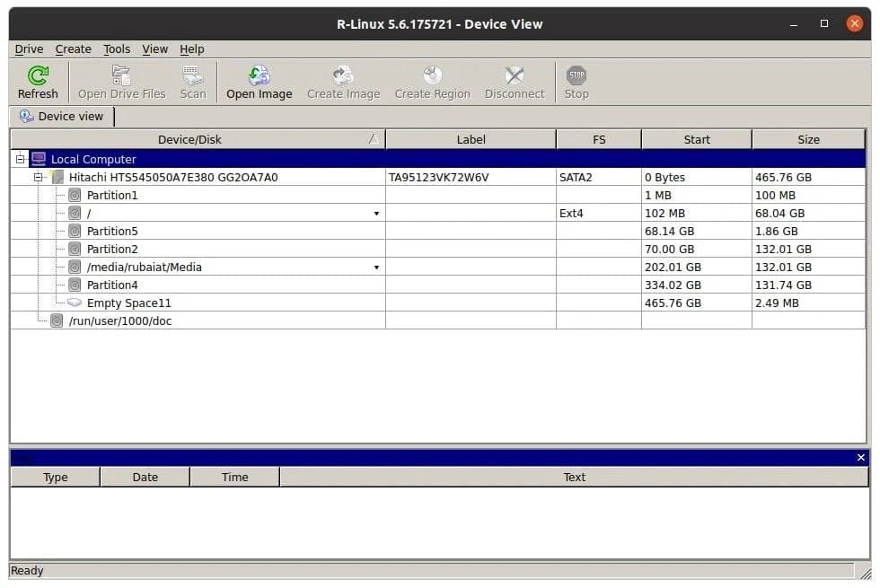Open the Drive menu
Screen dimensions: 880x588
pos(29,48)
